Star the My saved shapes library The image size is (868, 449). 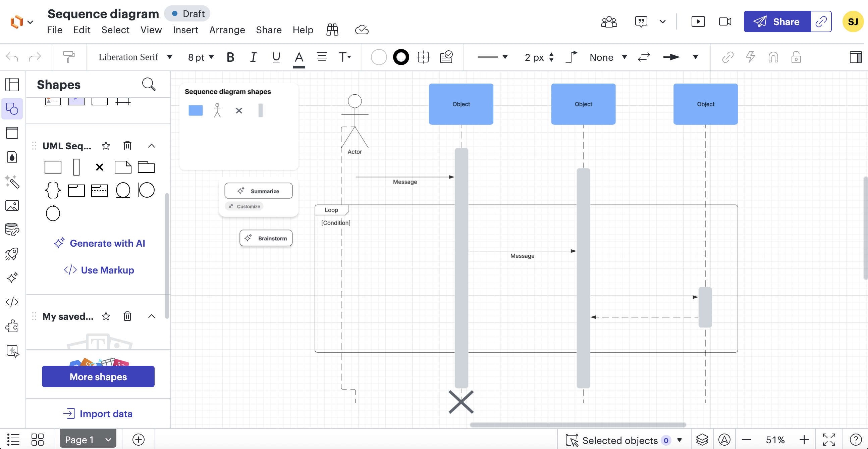[x=106, y=316]
